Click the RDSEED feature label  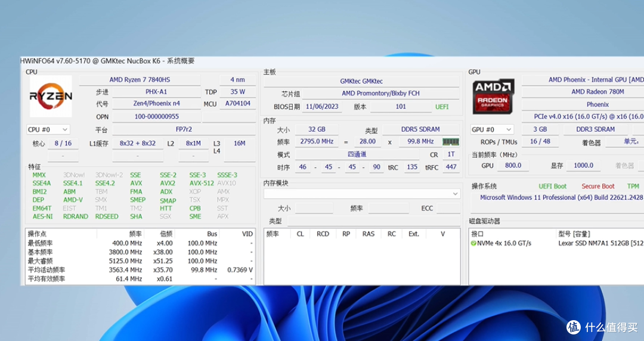coord(107,216)
